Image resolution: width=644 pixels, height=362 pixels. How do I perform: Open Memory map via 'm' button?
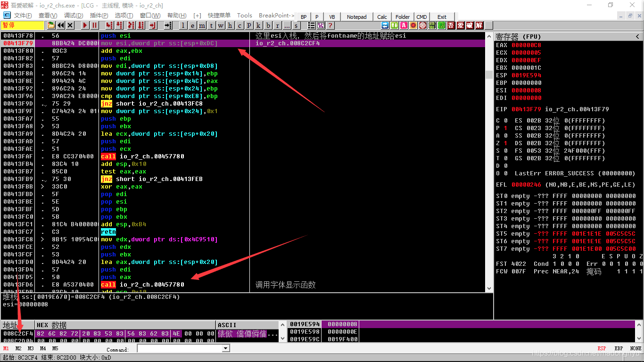pyautogui.click(x=202, y=25)
